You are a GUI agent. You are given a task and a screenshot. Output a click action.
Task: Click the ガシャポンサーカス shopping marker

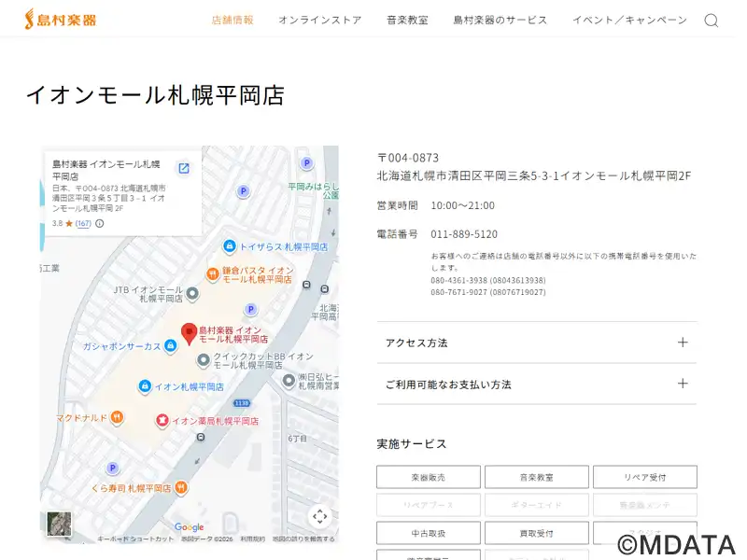(171, 345)
